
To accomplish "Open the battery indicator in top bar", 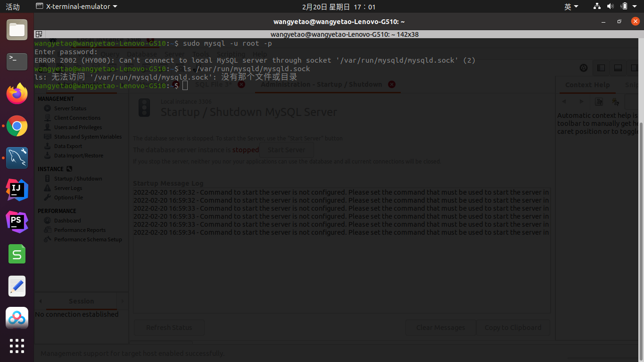I will tap(624, 7).
